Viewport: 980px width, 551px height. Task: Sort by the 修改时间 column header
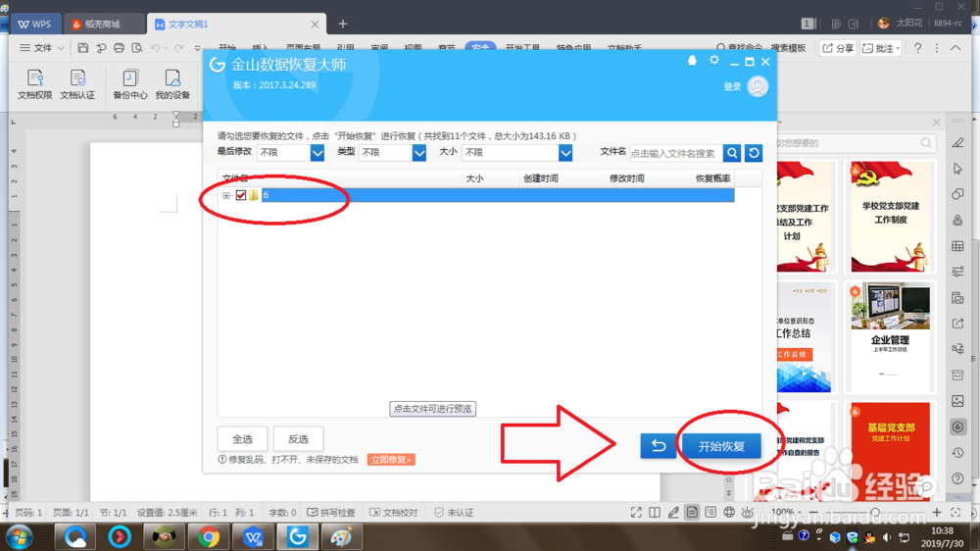click(627, 178)
